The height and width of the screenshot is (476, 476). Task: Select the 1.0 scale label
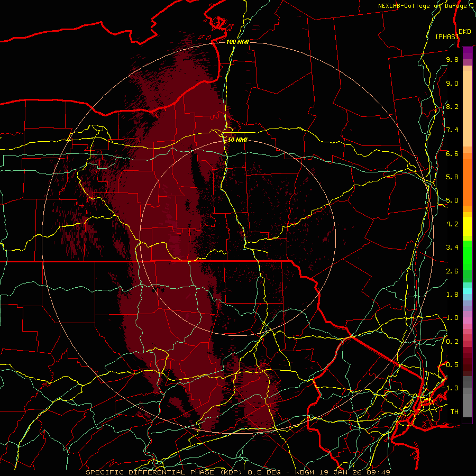[452, 318]
